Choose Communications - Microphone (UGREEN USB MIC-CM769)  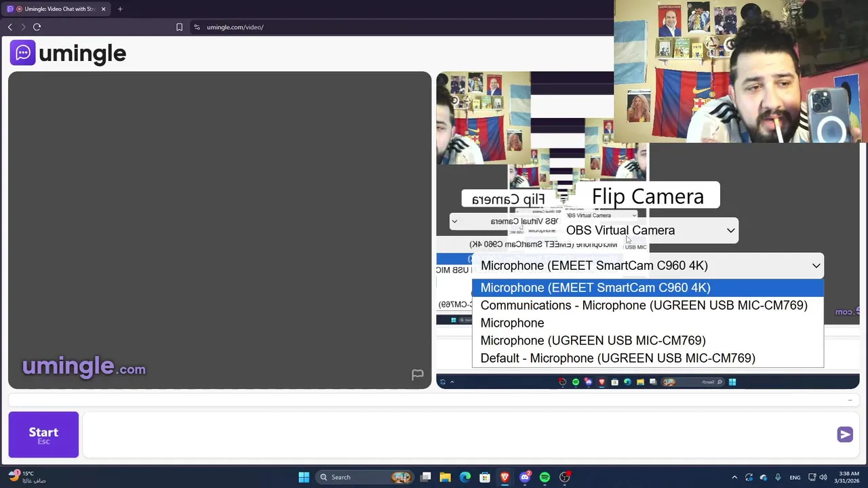(x=648, y=305)
